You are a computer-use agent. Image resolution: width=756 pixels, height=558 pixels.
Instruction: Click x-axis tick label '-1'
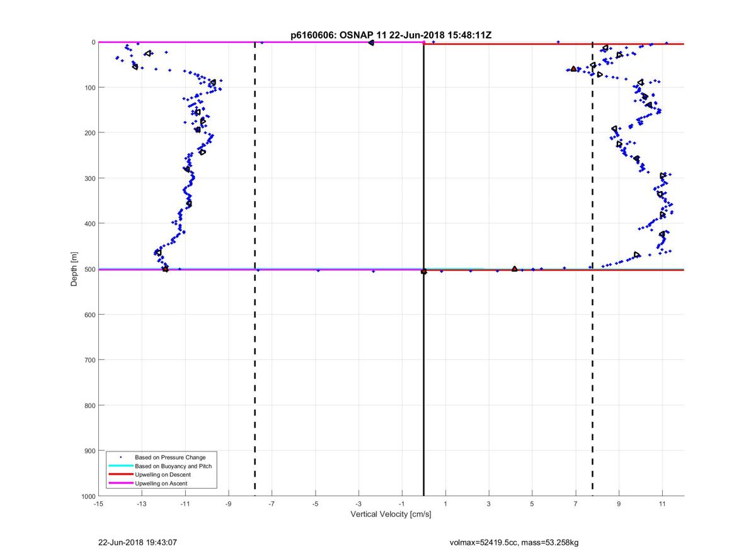pos(402,504)
